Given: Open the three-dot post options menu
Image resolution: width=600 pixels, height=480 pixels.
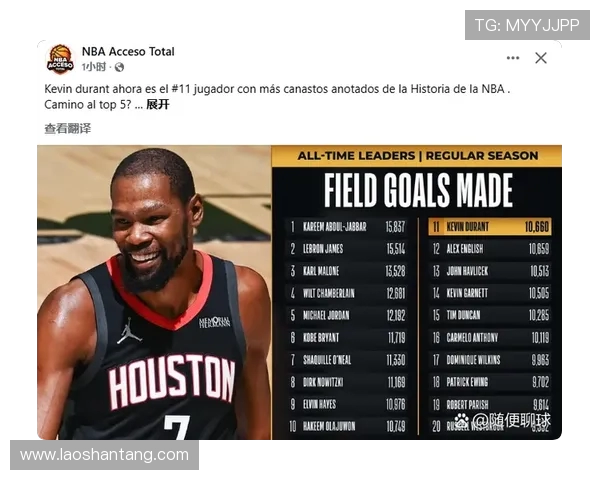Looking at the screenshot, I should 513,58.
